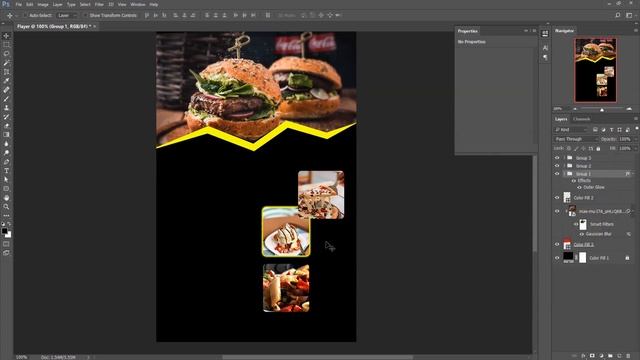The image size is (640, 360).
Task: Change screen mode icon at toolbox bottom
Action: (6, 253)
